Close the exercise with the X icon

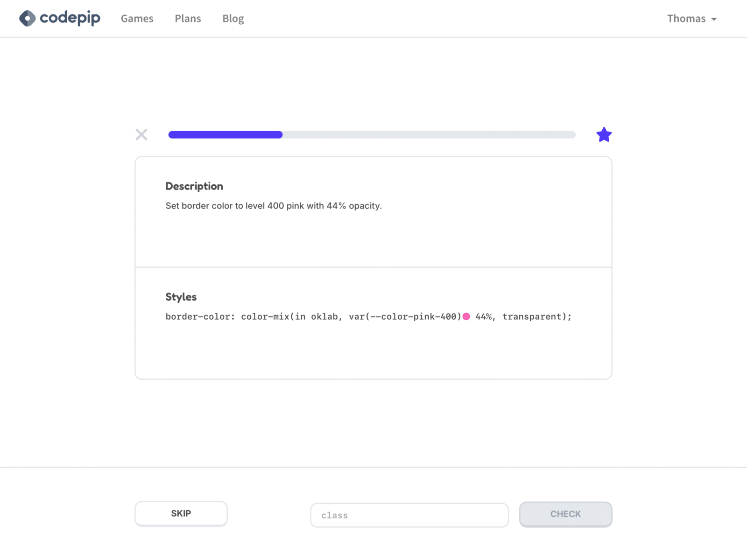click(x=141, y=135)
